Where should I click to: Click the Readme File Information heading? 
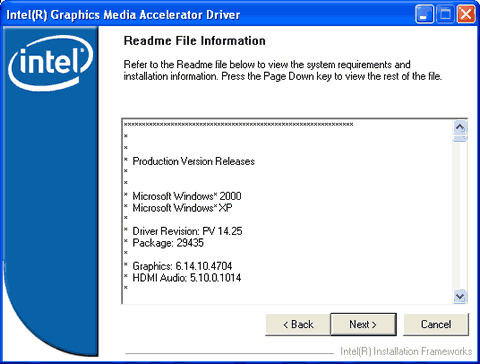[195, 41]
